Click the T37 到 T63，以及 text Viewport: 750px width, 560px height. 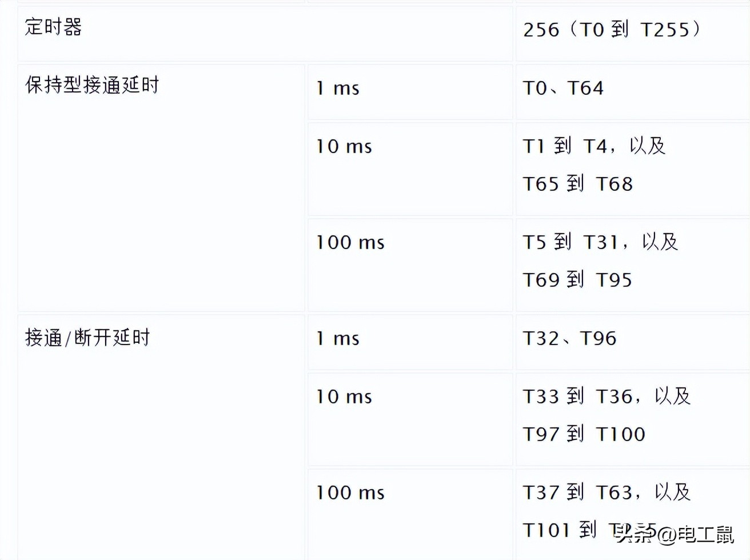click(607, 492)
